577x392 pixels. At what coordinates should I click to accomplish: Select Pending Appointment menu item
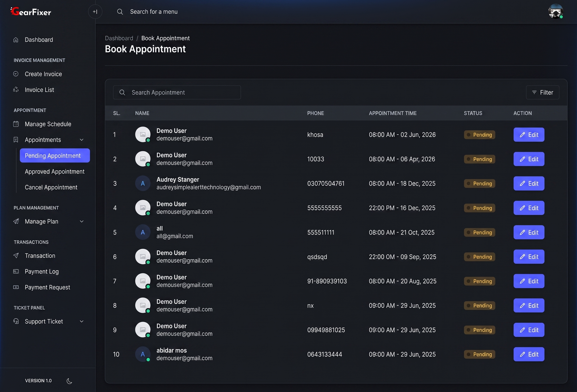click(x=55, y=156)
